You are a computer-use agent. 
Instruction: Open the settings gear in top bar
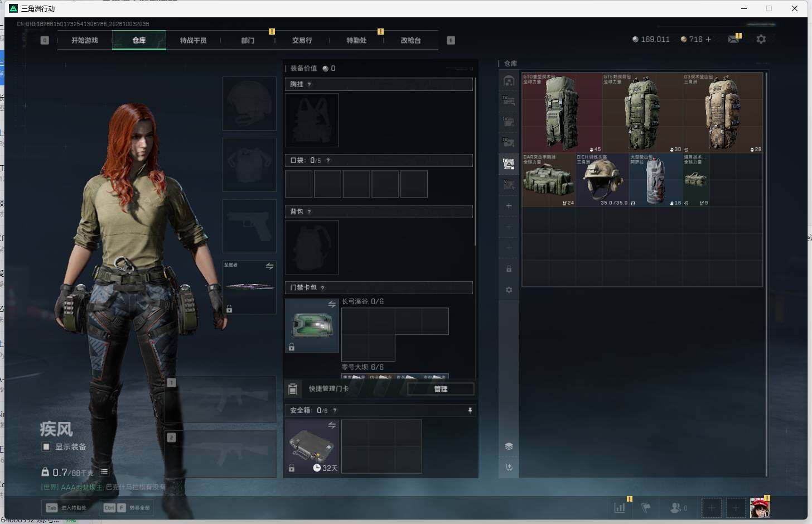[761, 39]
